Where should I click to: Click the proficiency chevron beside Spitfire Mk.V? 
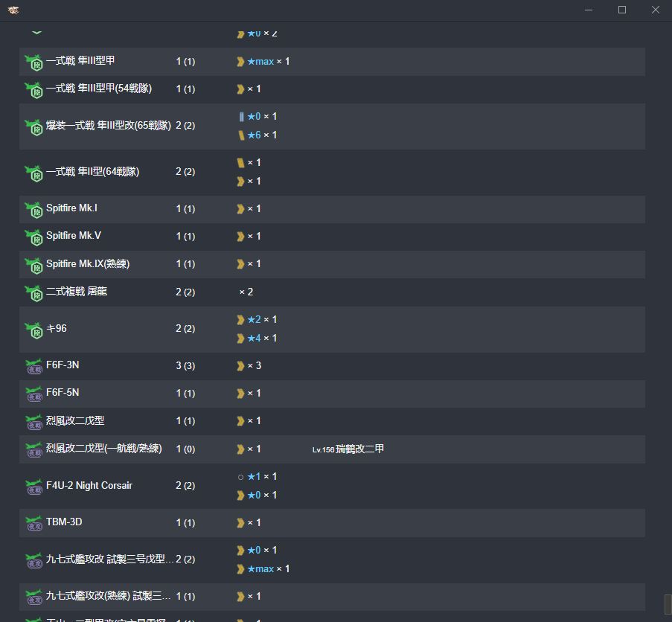(x=240, y=237)
